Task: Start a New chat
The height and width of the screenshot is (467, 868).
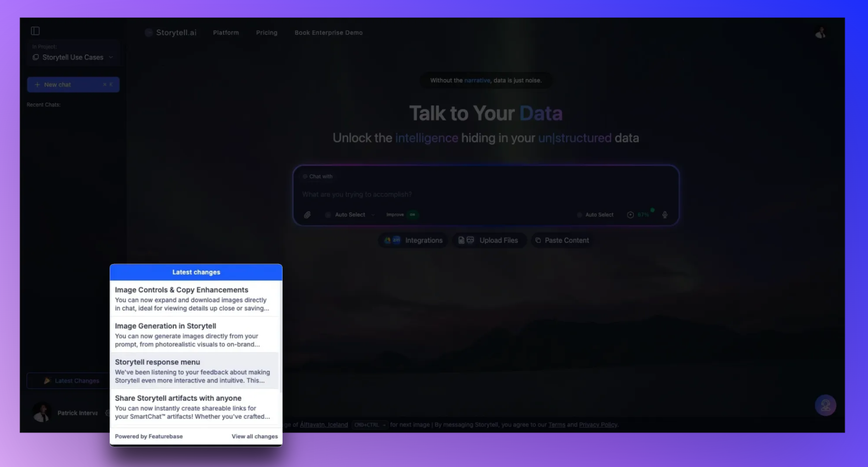Action: coord(73,85)
